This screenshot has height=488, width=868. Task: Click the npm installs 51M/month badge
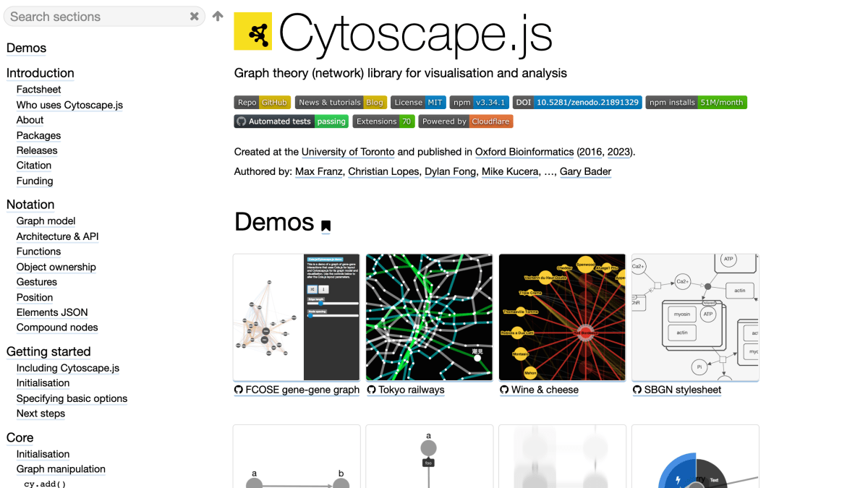(x=696, y=103)
